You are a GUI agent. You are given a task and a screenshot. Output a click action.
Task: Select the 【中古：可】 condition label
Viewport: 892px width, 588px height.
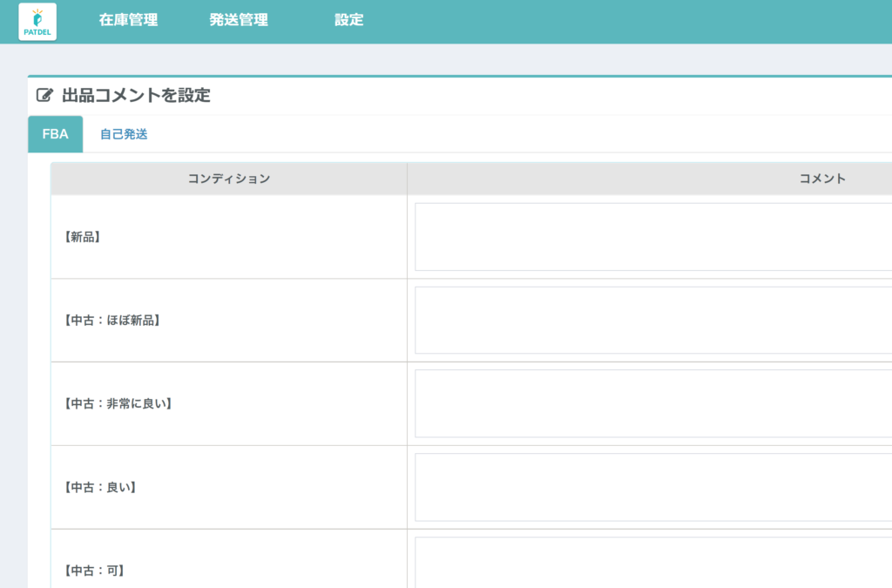94,571
